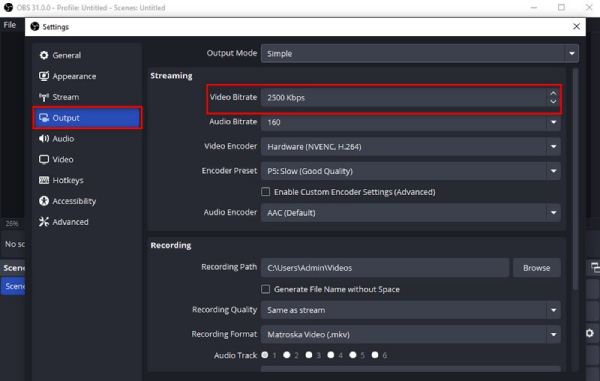
Task: Open the Recording Quality dropdown
Action: 411,310
